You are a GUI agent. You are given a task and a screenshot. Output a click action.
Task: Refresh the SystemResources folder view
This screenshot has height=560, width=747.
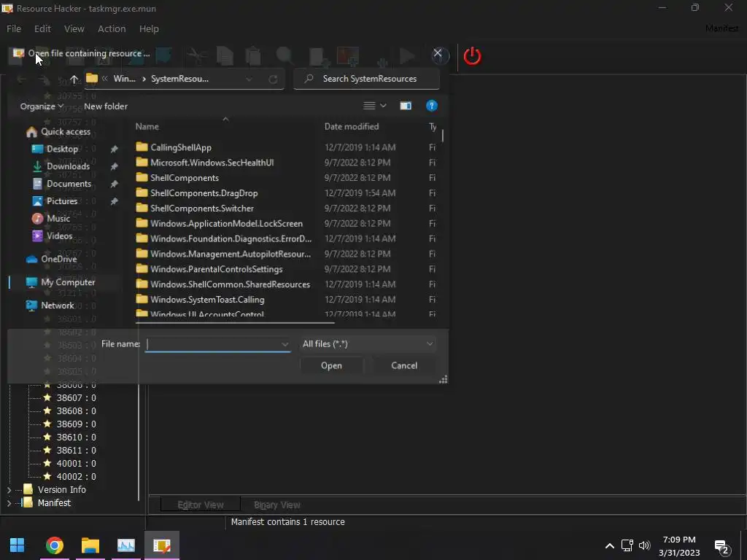tap(273, 79)
